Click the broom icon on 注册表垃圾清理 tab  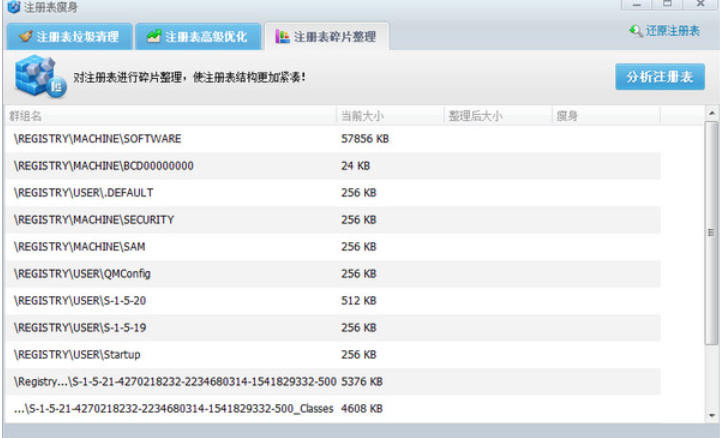25,38
